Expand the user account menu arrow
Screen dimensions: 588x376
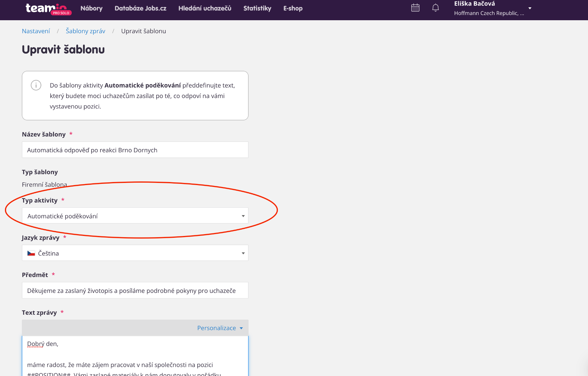pyautogui.click(x=530, y=8)
